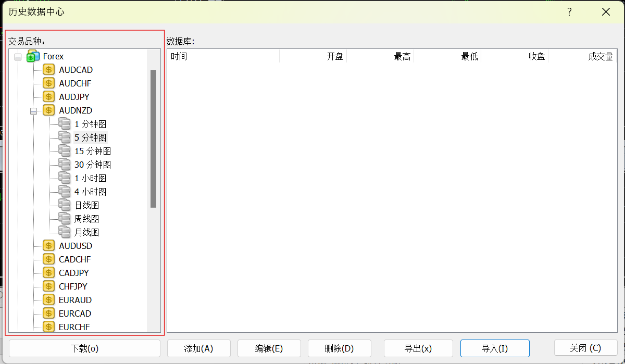This screenshot has height=364, width=625.
Task: Click the 4 小时图 database icon
Action: (64, 191)
